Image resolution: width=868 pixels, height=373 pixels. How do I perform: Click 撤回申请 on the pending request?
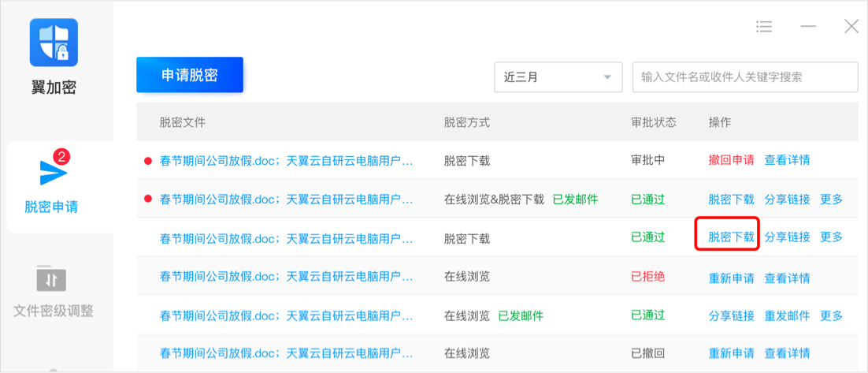point(731,160)
